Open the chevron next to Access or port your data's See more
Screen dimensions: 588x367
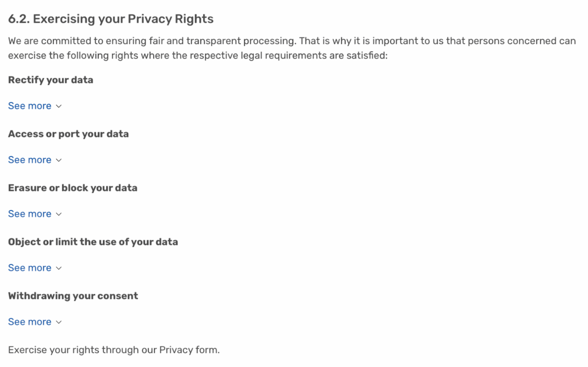point(59,160)
